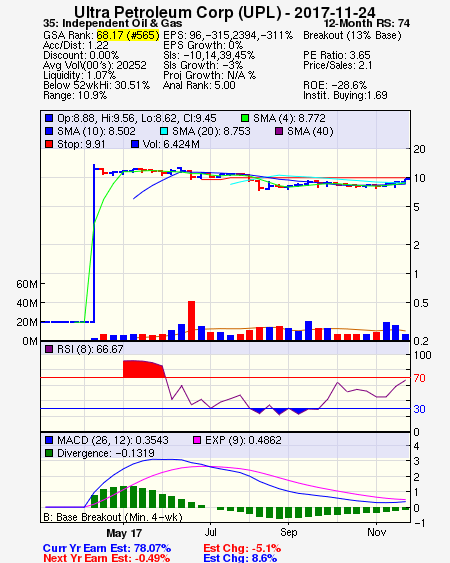Click the blue RSI 30 level label
Screen dimensions: 450x563
pyautogui.click(x=419, y=409)
